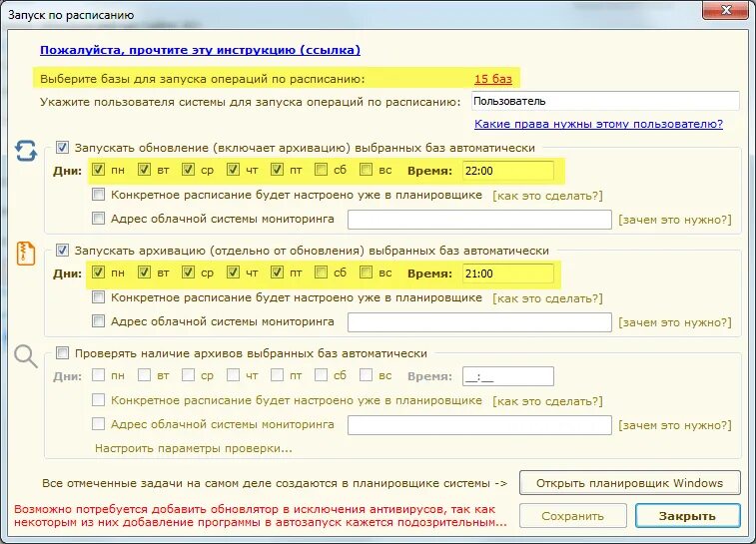Open 'как это сделать?' link in update section

pyautogui.click(x=547, y=196)
